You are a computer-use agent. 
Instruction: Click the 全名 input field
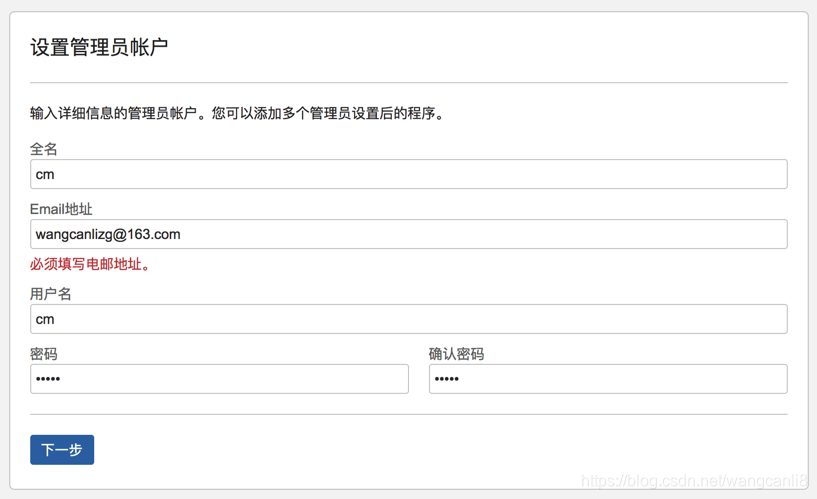(408, 174)
